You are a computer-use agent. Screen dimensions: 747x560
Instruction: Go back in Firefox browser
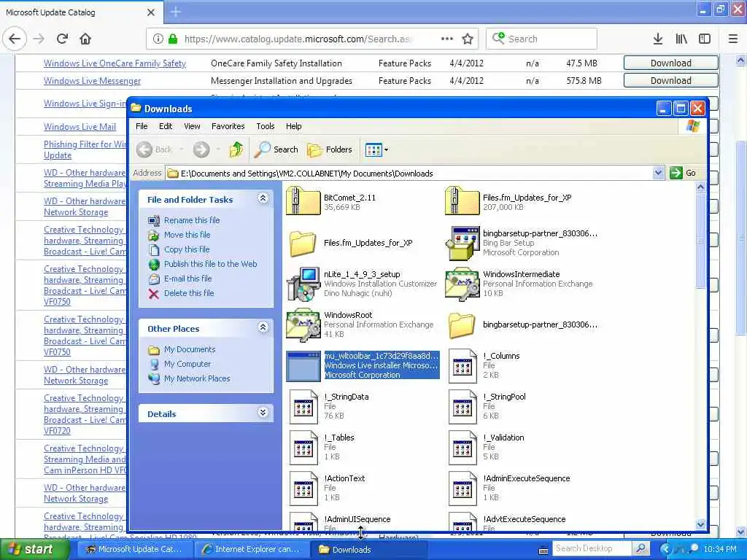pyautogui.click(x=15, y=39)
